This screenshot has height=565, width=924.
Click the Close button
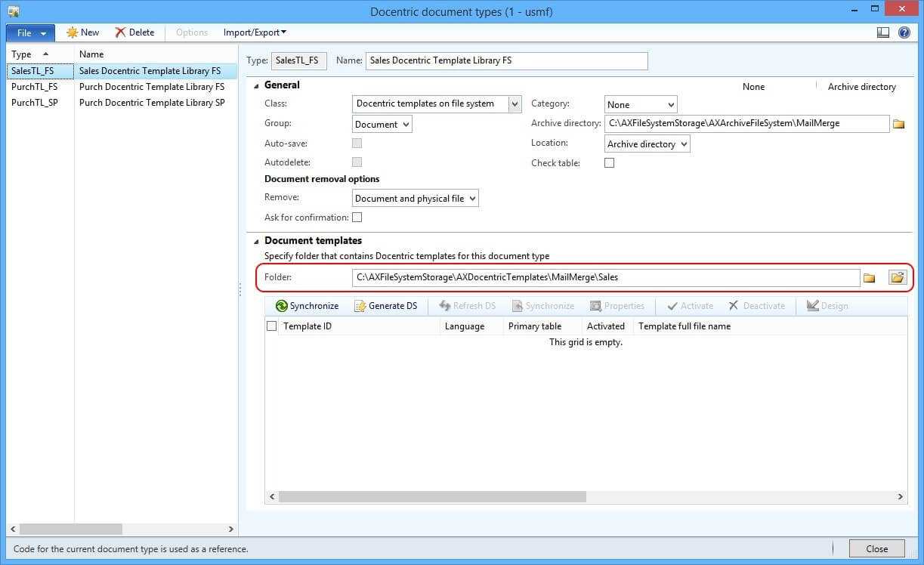coord(876,549)
